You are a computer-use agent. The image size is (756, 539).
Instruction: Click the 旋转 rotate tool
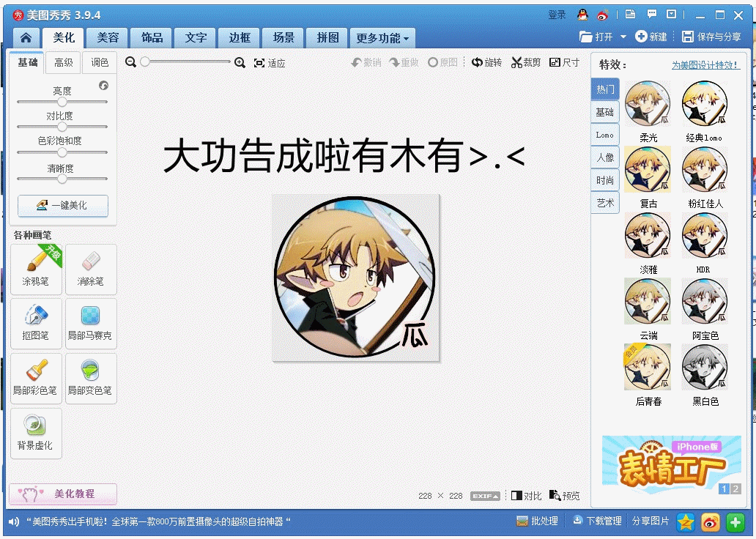pos(486,62)
